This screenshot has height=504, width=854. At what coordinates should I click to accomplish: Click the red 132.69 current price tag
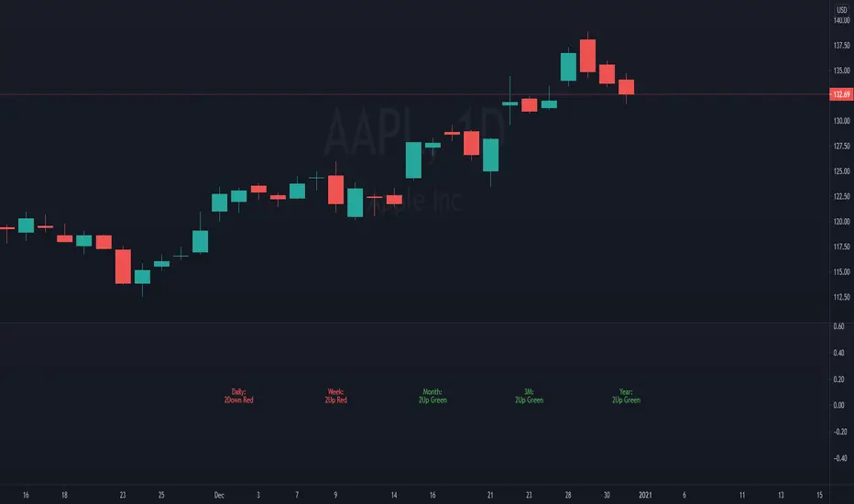[840, 94]
